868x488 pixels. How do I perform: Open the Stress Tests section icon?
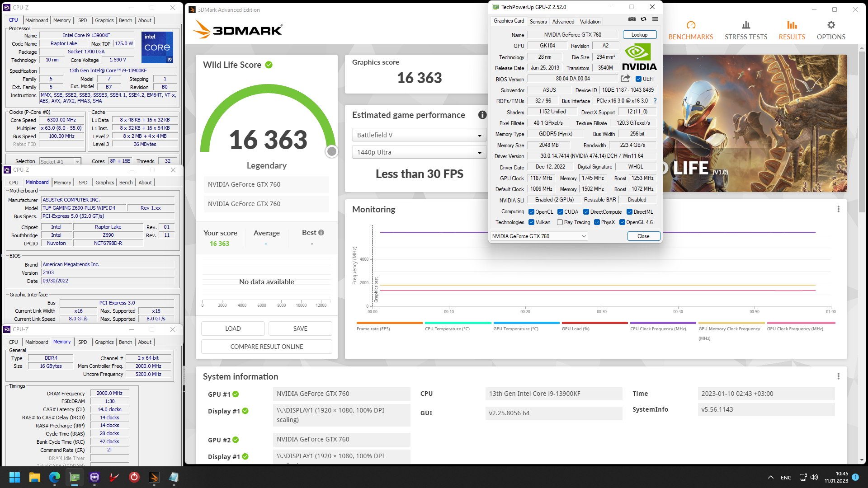[x=745, y=25]
